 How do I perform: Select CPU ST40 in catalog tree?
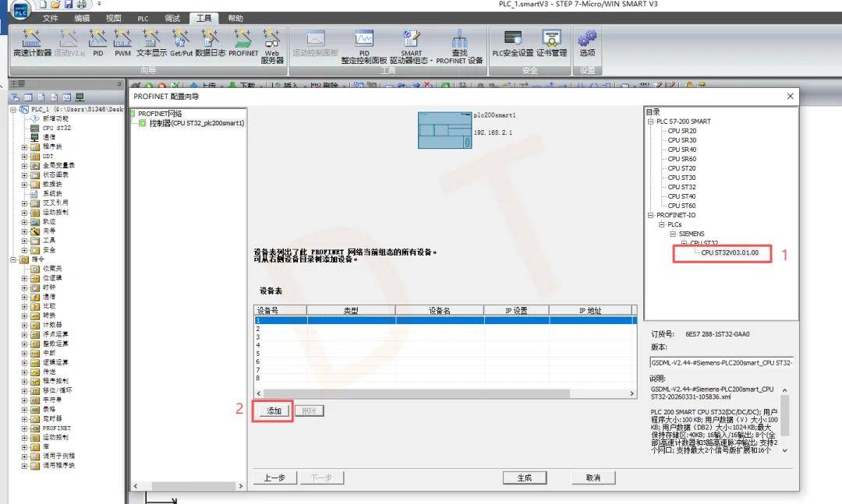point(681,196)
